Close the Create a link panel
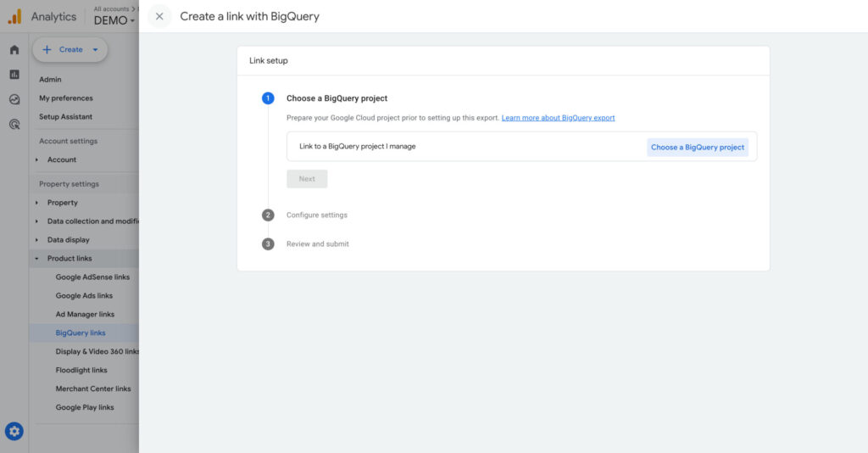 [x=159, y=16]
